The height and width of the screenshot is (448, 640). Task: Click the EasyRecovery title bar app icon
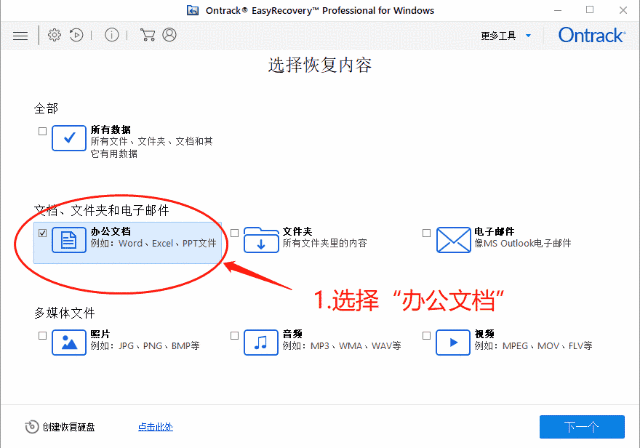tap(193, 10)
